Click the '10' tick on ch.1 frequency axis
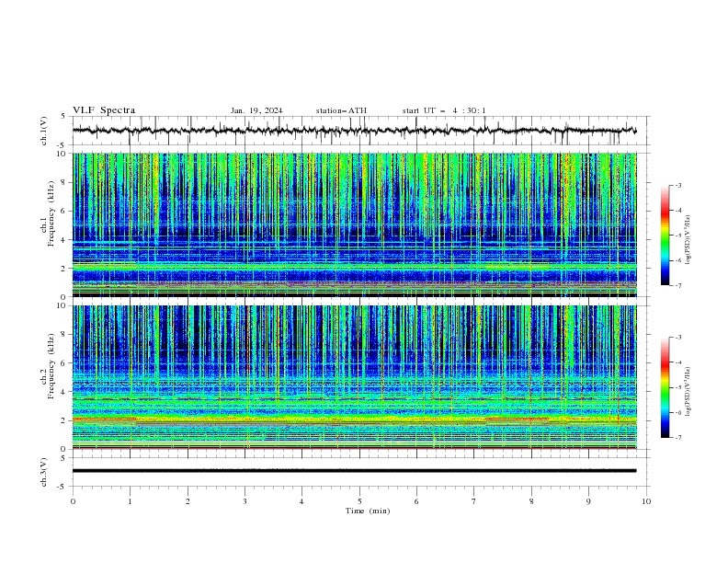The width and height of the screenshot is (728, 563). [63, 154]
